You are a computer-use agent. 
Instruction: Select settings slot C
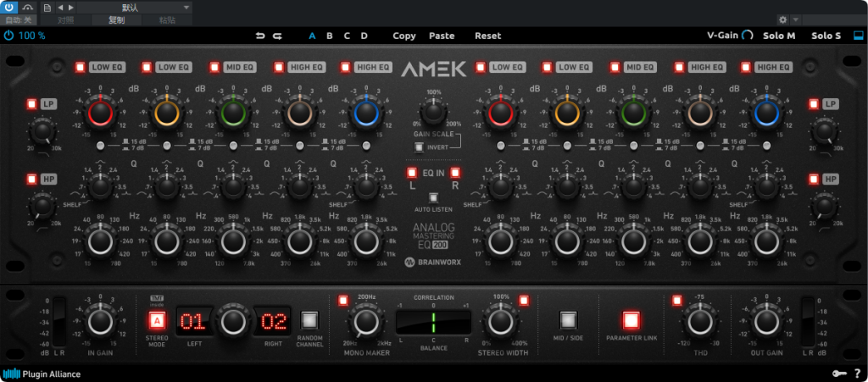[347, 36]
